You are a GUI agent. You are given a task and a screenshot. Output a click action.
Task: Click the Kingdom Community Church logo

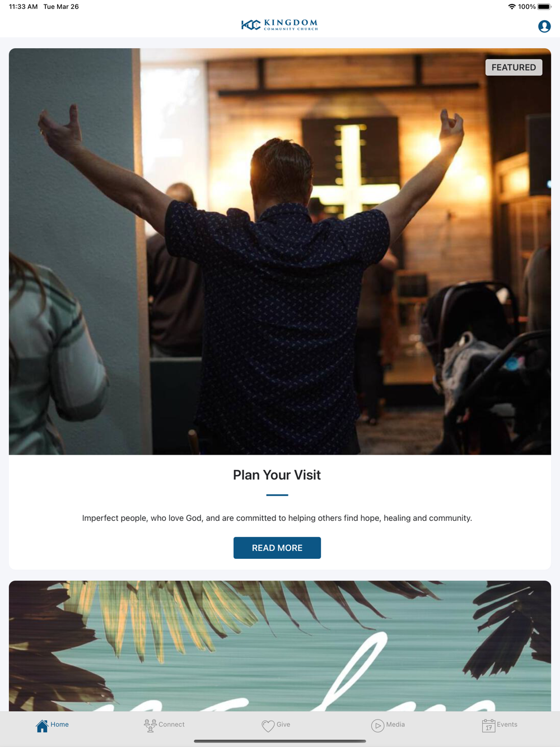click(279, 25)
